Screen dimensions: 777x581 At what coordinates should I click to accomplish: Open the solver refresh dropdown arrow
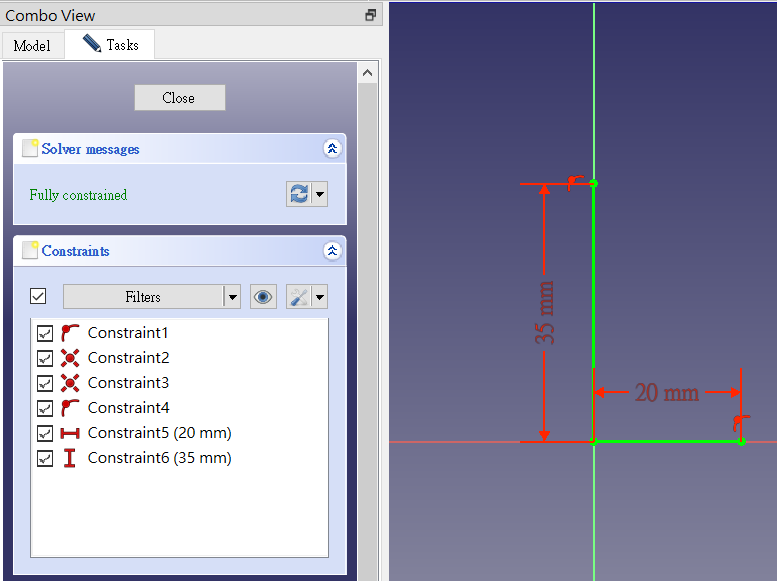coord(320,194)
